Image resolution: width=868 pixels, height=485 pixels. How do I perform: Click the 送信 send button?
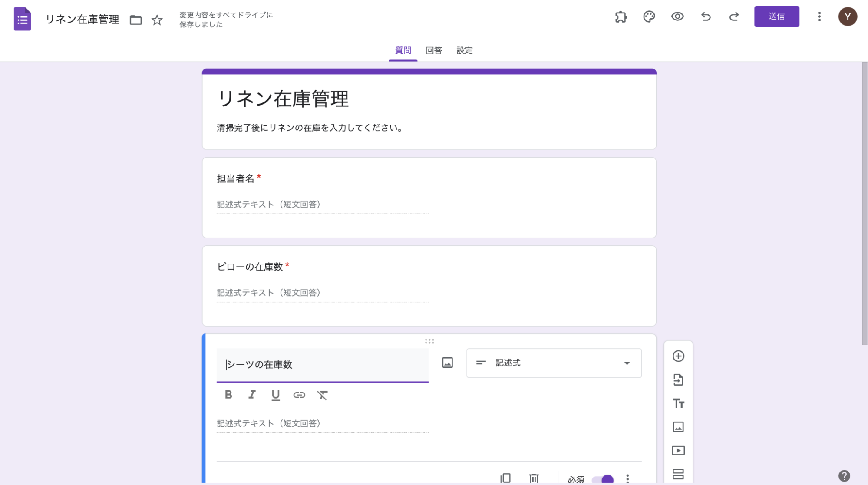[776, 16]
